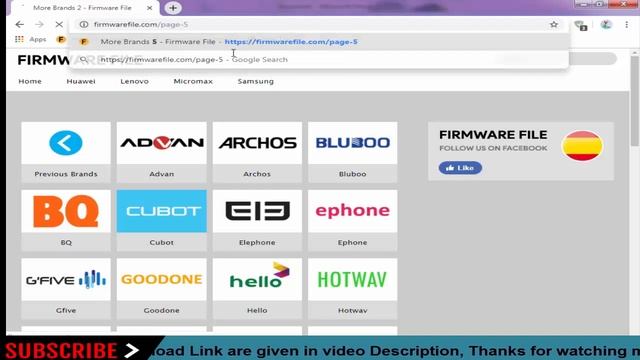The height and width of the screenshot is (360, 640).
Task: Click the Goodone text label
Action: click(162, 311)
